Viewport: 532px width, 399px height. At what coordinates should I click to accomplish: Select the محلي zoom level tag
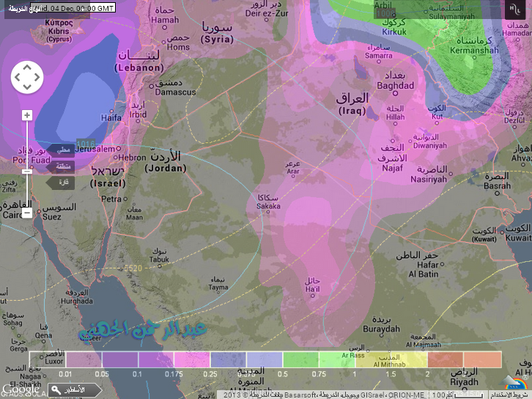(61, 150)
